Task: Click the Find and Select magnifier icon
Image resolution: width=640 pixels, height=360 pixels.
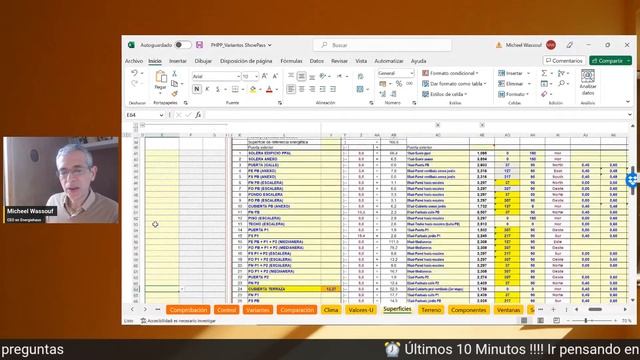Action: coord(562,83)
